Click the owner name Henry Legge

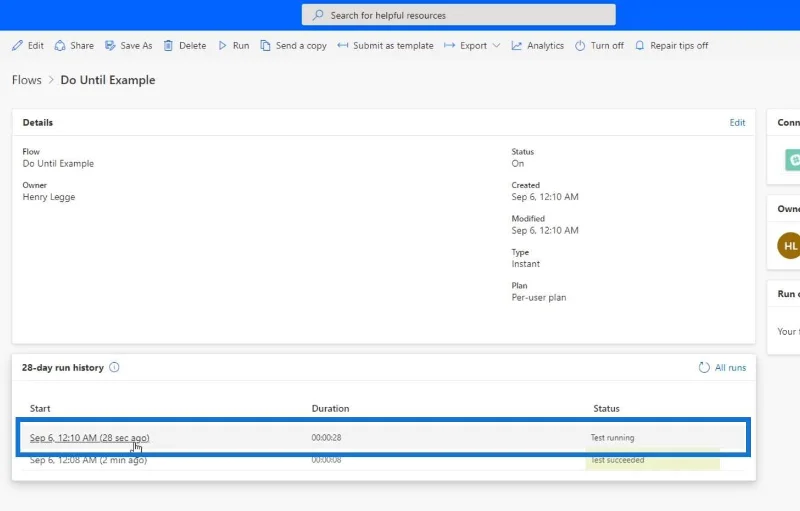(48, 197)
